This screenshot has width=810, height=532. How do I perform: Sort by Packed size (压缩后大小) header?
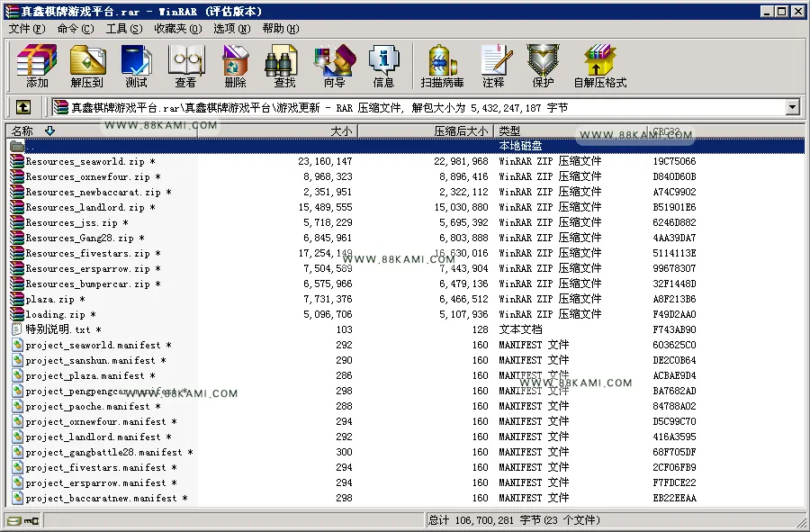click(426, 131)
